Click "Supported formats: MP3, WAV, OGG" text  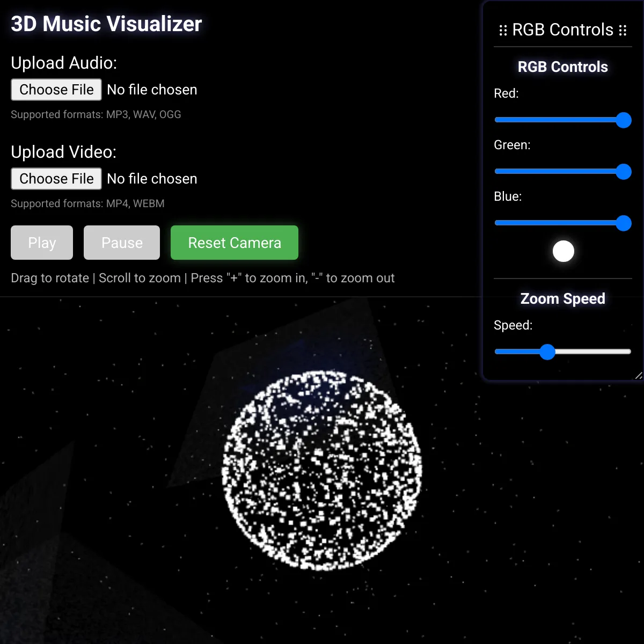96,114
